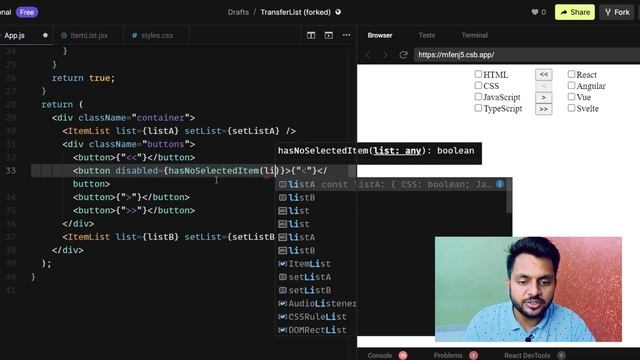This screenshot has height=360, width=640.
Task: Click the Share button
Action: (575, 12)
